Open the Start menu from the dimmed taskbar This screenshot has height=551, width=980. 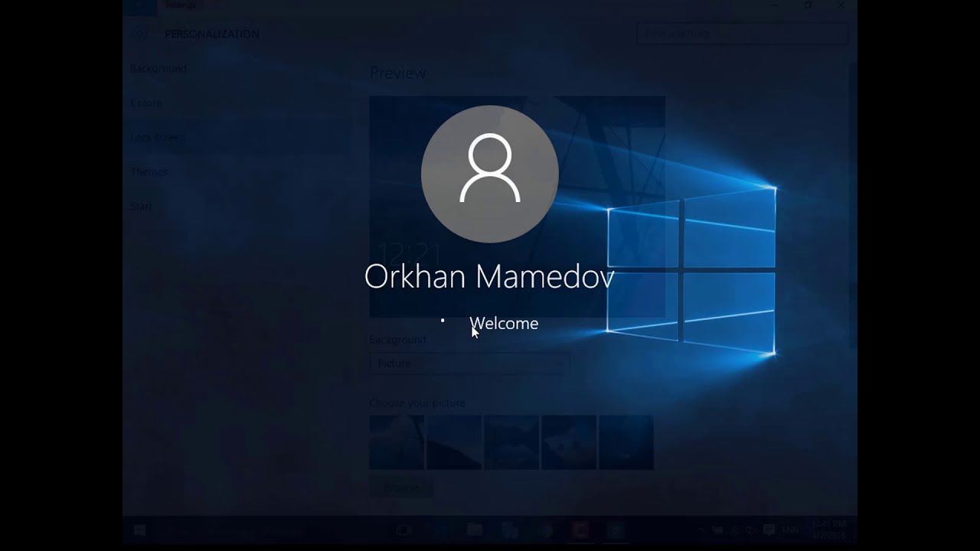[140, 530]
